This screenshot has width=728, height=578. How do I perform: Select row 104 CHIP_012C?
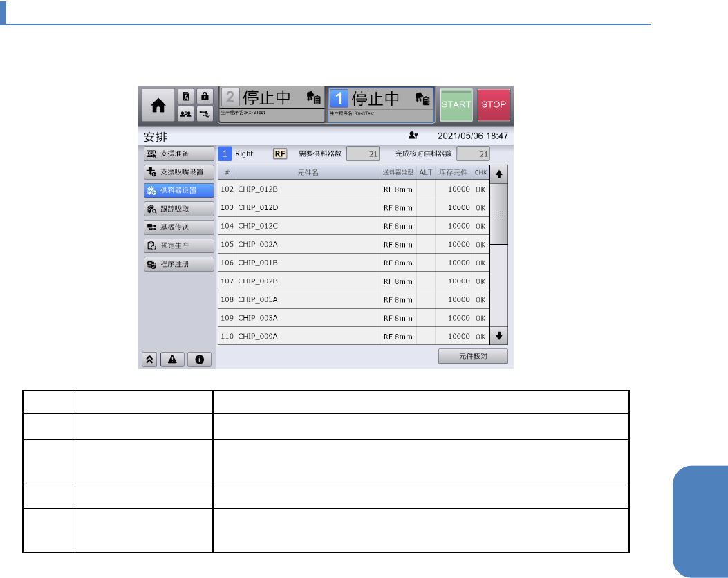tap(354, 226)
